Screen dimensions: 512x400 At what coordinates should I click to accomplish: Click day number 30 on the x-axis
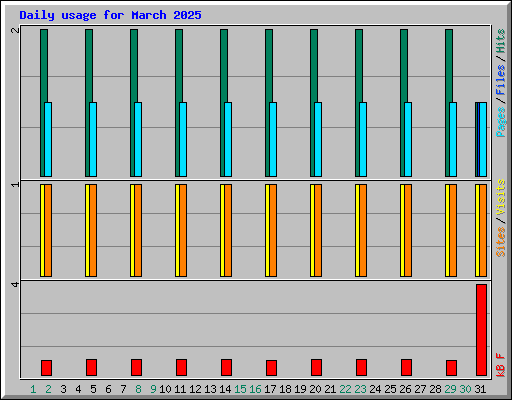(x=465, y=389)
